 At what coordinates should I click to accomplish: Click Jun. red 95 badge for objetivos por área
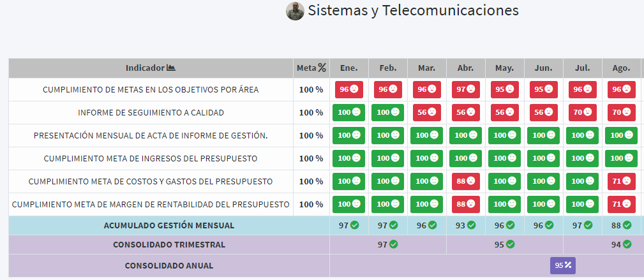tap(543, 90)
